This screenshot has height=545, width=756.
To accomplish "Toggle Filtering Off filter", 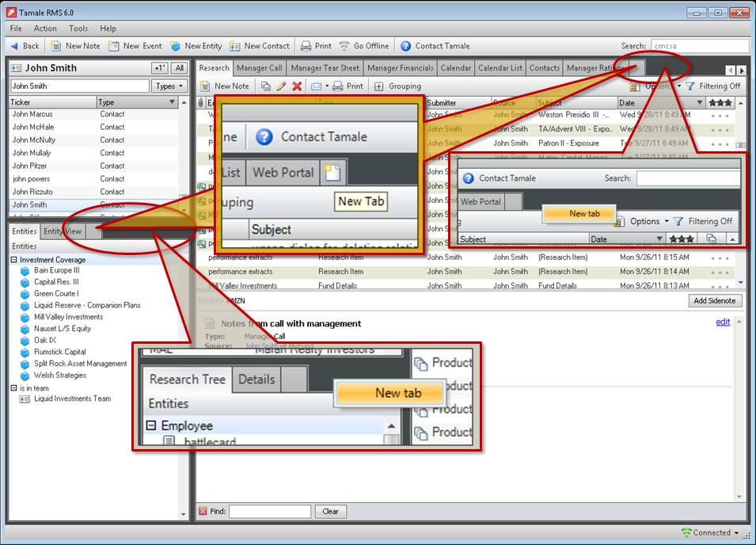I will coord(713,86).
